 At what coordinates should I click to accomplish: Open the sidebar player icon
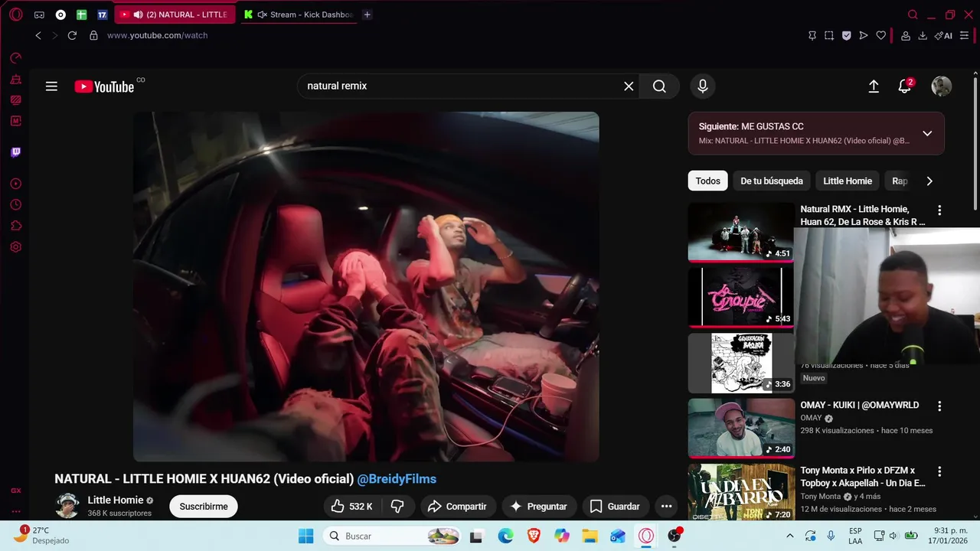[15, 184]
